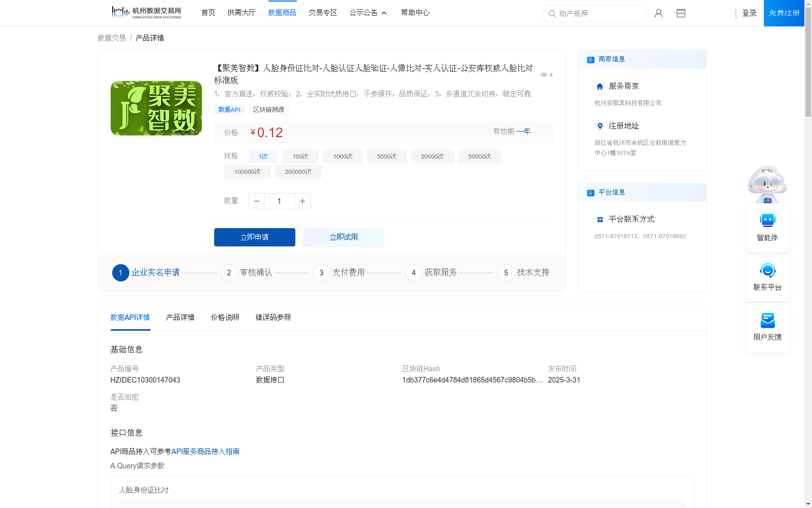Click the view count eye icon

click(x=544, y=75)
